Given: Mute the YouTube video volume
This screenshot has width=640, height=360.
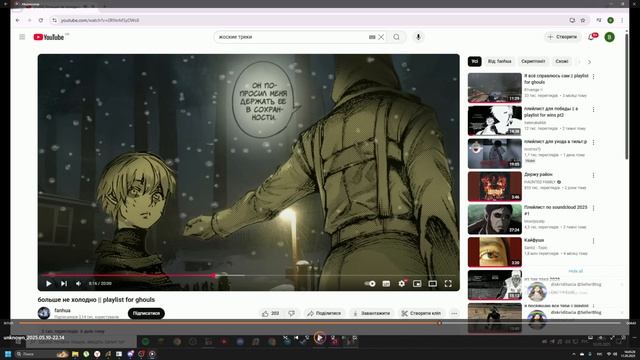Looking at the screenshot, I should [x=78, y=283].
